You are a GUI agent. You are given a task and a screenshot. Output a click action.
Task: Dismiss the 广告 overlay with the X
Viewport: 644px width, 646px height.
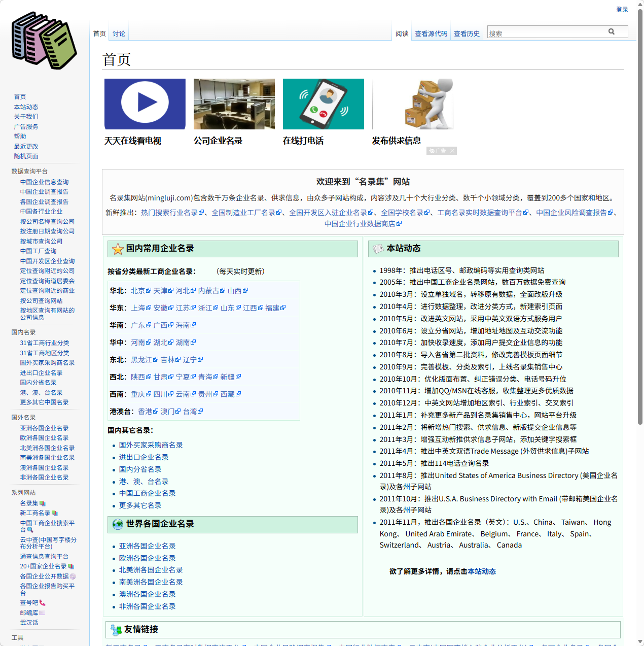coord(451,150)
